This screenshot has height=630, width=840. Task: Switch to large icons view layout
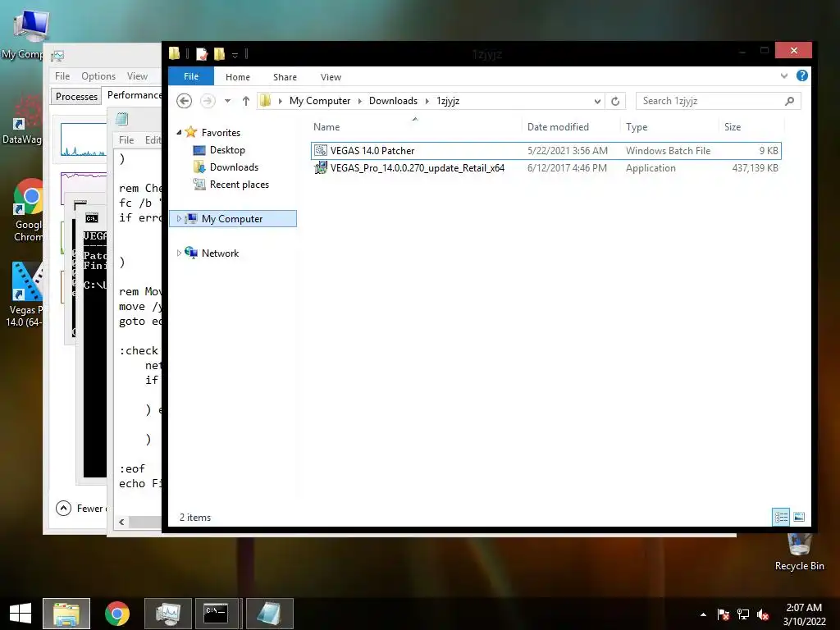799,517
